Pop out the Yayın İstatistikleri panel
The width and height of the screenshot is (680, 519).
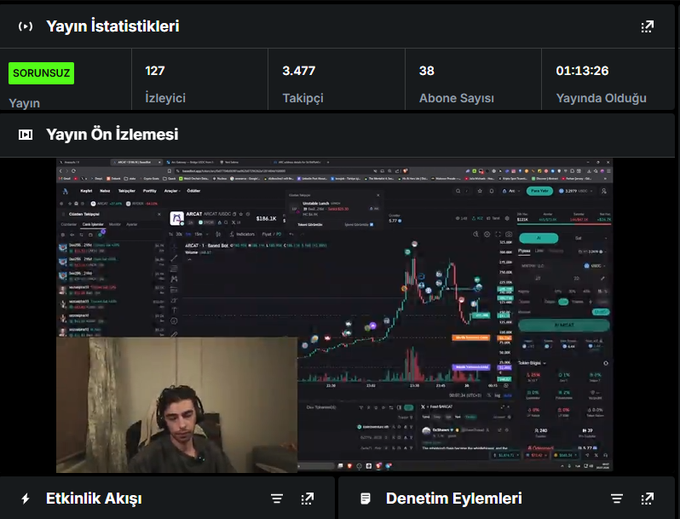pos(647,26)
